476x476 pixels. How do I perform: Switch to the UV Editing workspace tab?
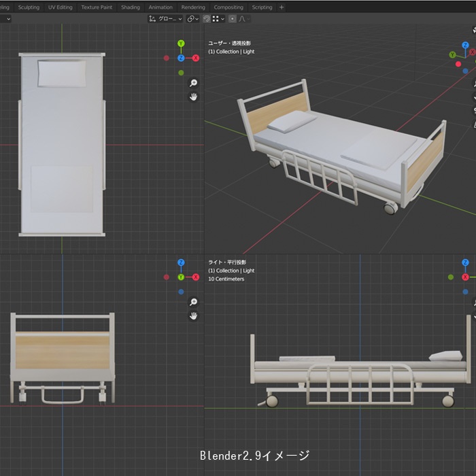(61, 7)
